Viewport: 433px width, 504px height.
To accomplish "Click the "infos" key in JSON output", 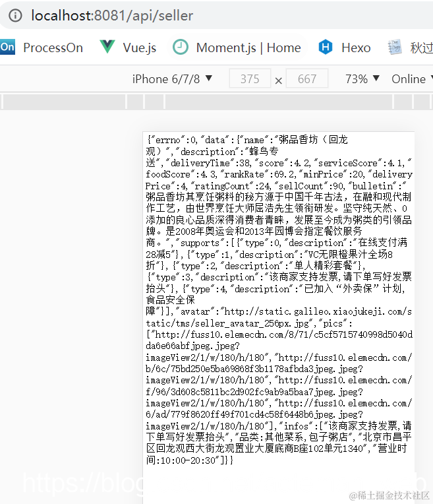I will point(296,426).
